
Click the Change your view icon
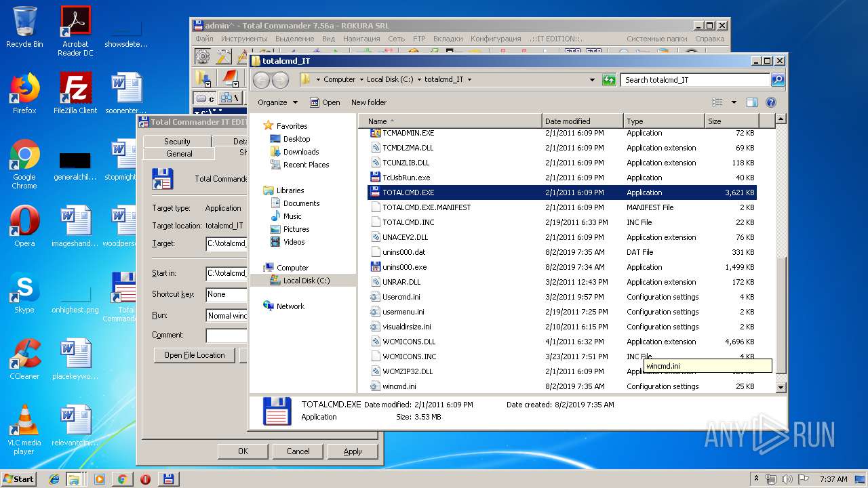pos(717,102)
